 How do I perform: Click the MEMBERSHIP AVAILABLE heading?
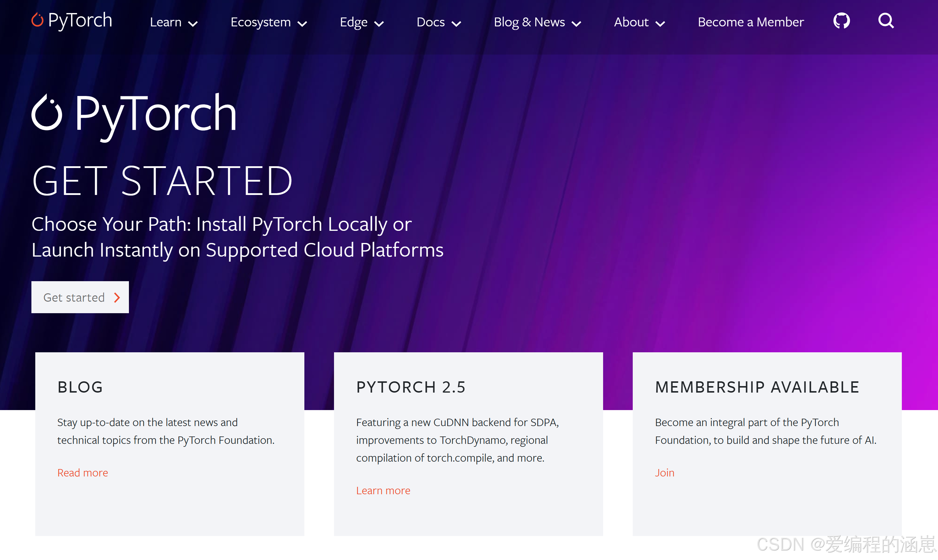click(x=757, y=387)
